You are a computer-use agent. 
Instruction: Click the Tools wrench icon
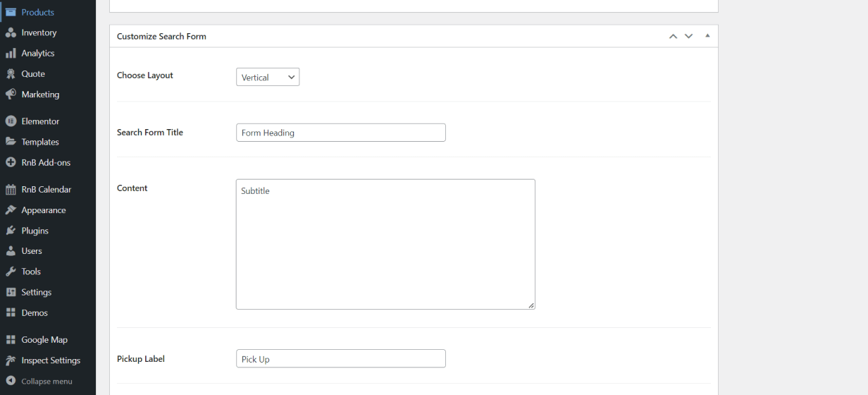point(11,272)
